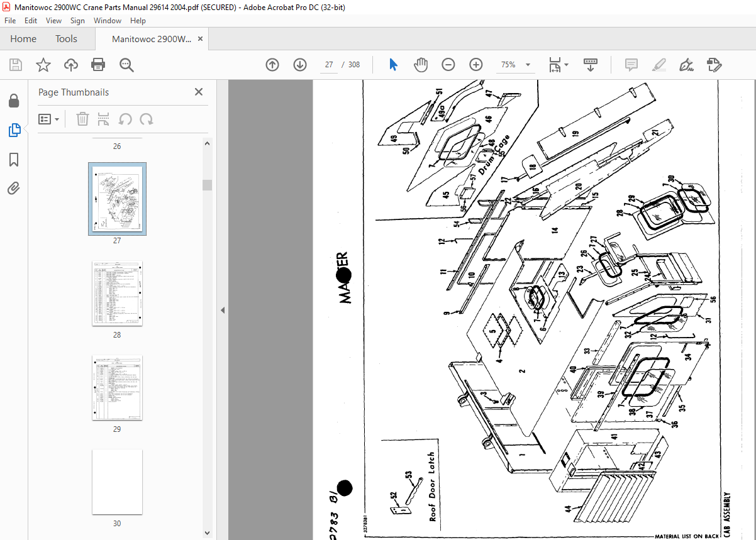Screen dimensions: 756x540
Task: Rotate pages counterclockwise
Action: [125, 119]
